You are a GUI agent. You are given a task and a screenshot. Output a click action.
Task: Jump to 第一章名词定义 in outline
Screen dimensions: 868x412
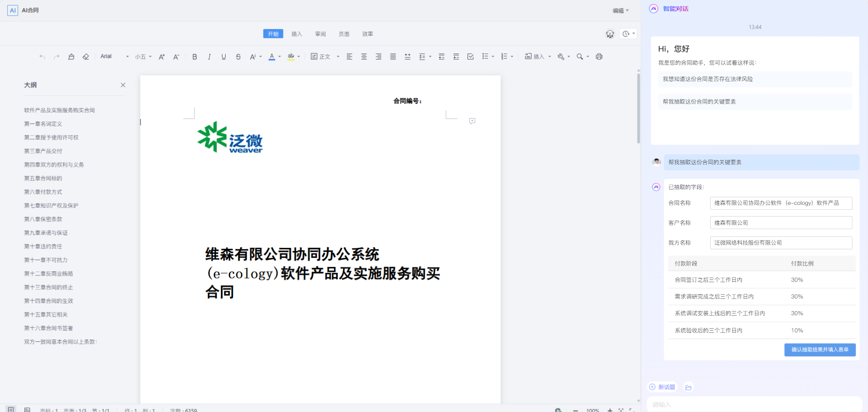43,124
